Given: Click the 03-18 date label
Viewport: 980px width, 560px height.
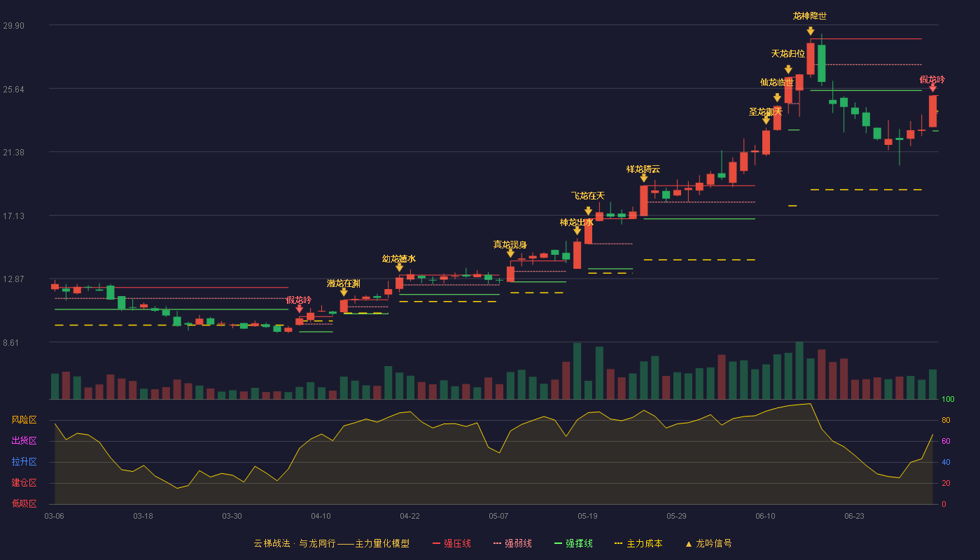Looking at the screenshot, I should 143,516.
